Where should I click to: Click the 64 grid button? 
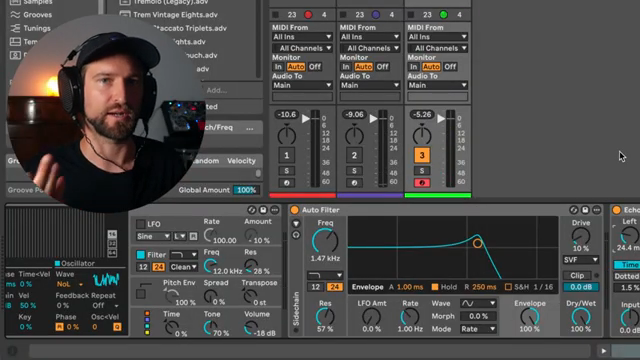[x=112, y=253]
